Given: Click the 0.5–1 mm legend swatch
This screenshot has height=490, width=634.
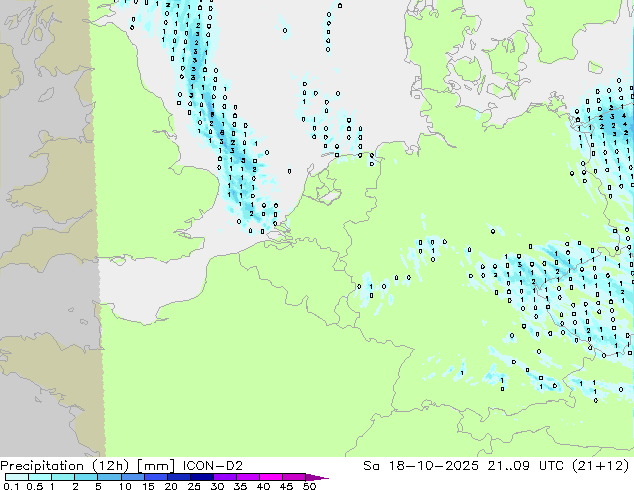Looking at the screenshot, I should 40,477.
